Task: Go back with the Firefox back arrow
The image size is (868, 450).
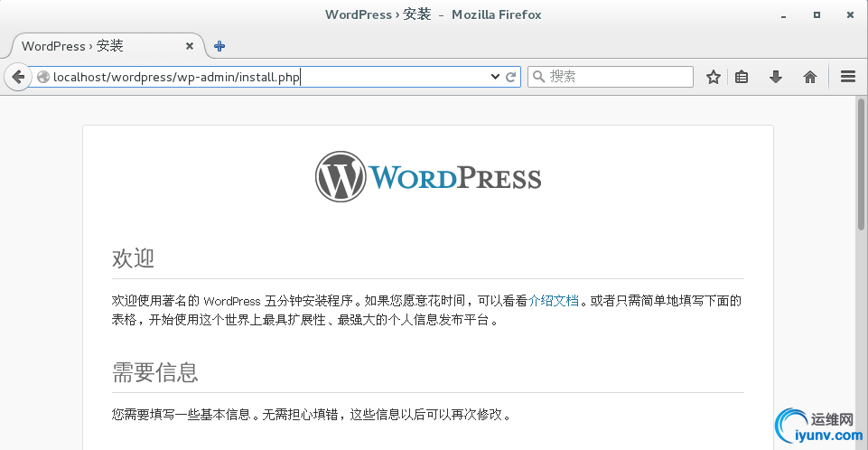Action: coord(18,77)
